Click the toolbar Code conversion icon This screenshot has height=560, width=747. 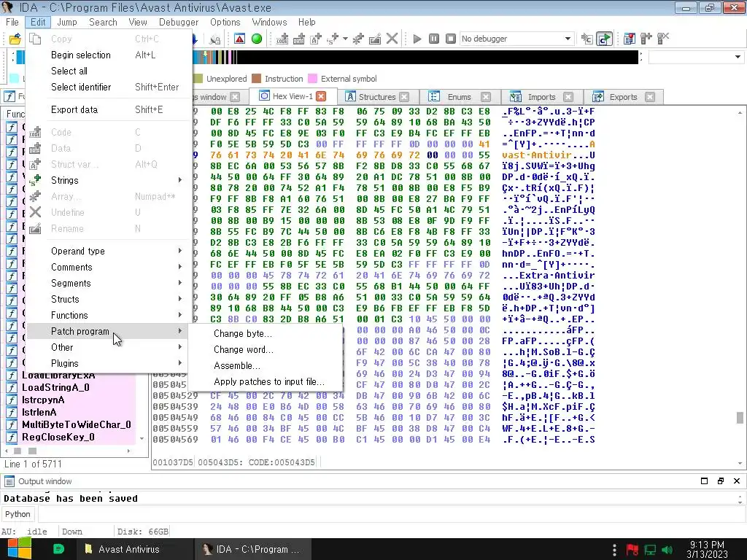point(282,39)
